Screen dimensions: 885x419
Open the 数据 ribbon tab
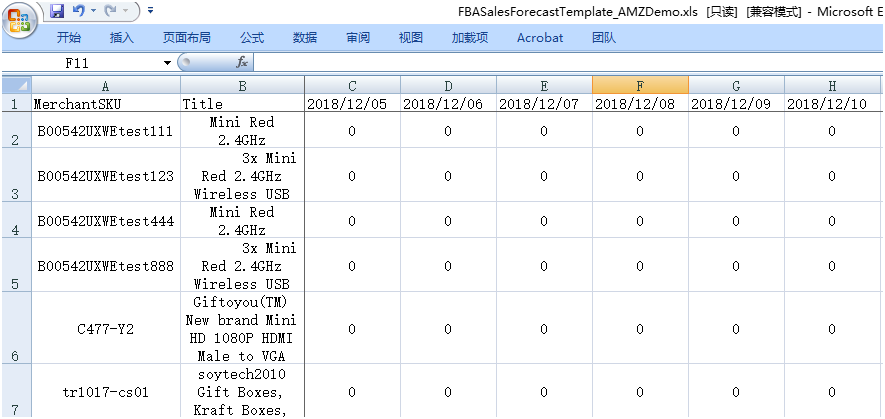pos(305,38)
